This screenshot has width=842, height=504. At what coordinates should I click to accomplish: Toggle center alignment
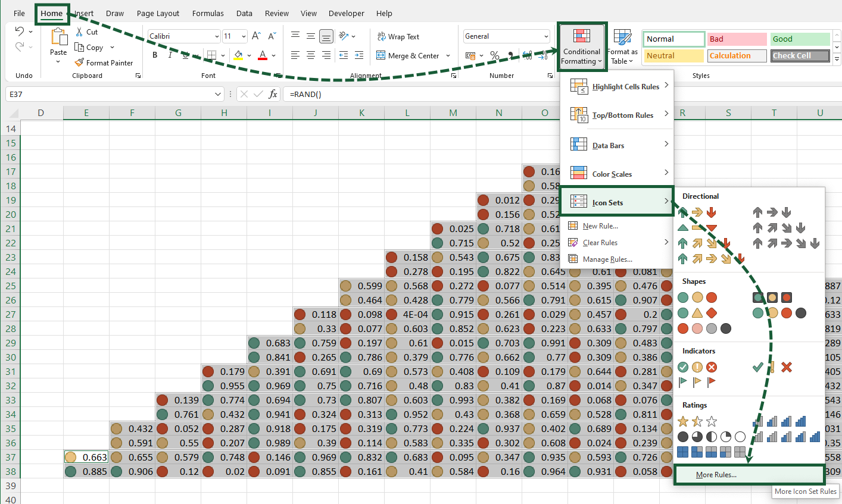click(x=310, y=55)
